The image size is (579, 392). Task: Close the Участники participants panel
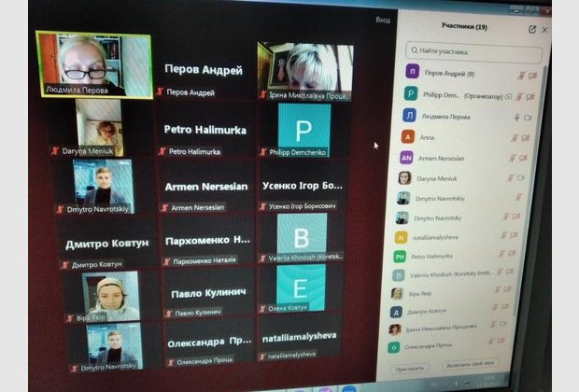click(x=544, y=30)
